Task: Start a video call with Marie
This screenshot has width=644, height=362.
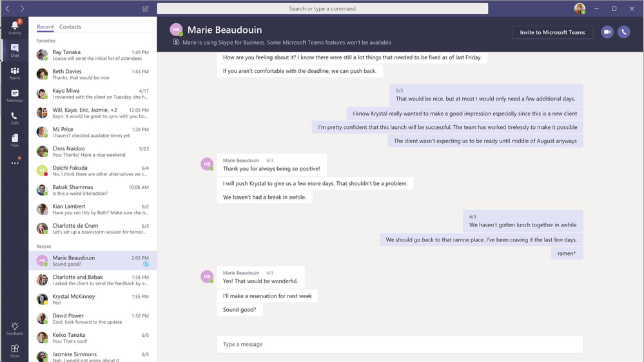Action: click(607, 32)
